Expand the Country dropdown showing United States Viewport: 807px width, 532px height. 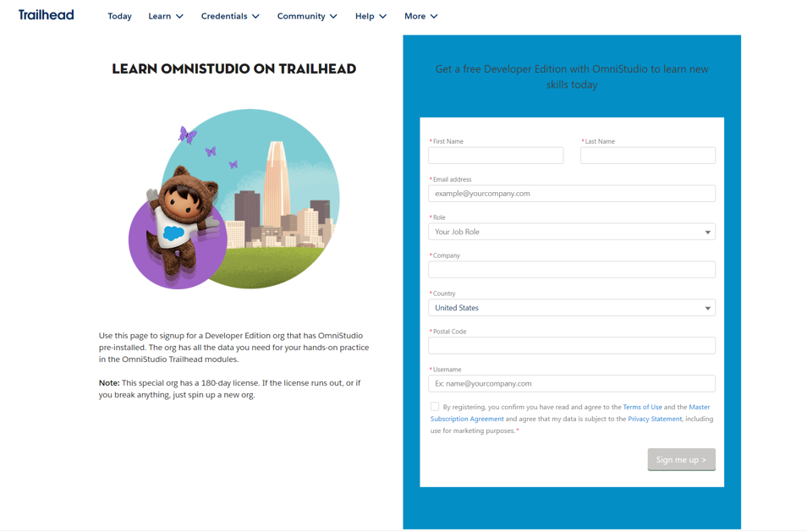point(571,307)
